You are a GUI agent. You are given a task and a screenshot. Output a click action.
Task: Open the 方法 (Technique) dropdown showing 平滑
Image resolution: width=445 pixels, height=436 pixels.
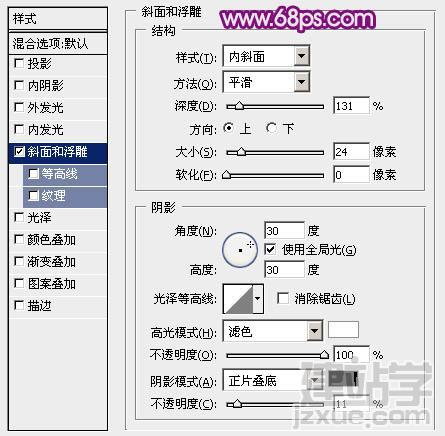(266, 81)
